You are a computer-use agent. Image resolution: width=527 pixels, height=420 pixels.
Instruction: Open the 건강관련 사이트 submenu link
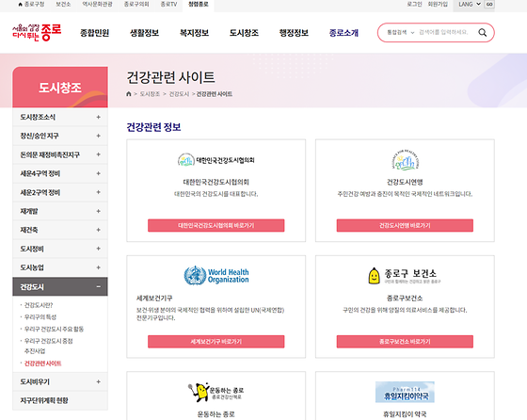42,363
